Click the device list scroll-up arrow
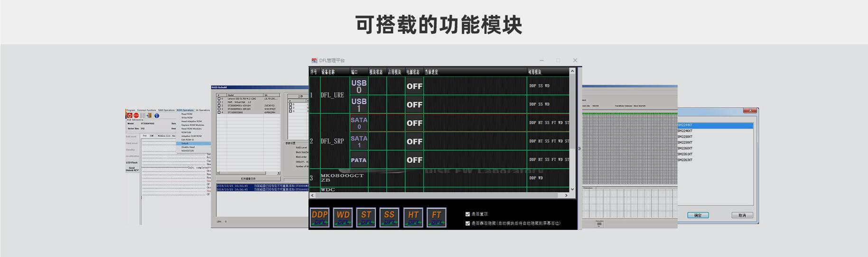 tap(572, 71)
